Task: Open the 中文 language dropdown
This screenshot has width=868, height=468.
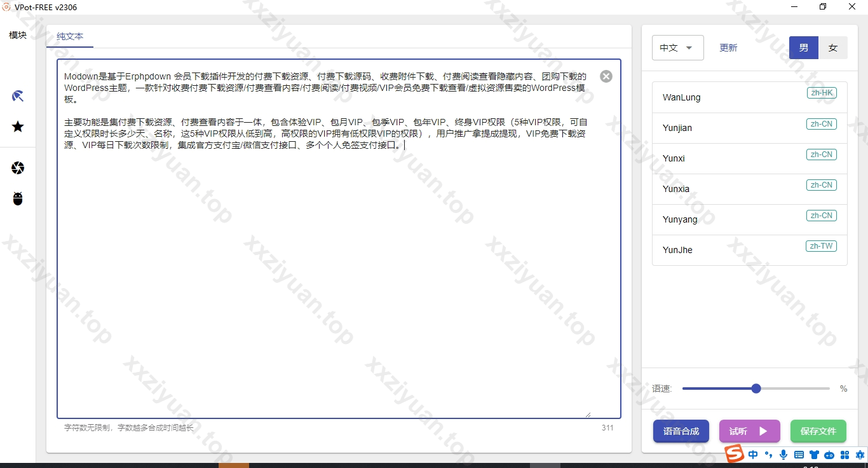Action: 677,48
